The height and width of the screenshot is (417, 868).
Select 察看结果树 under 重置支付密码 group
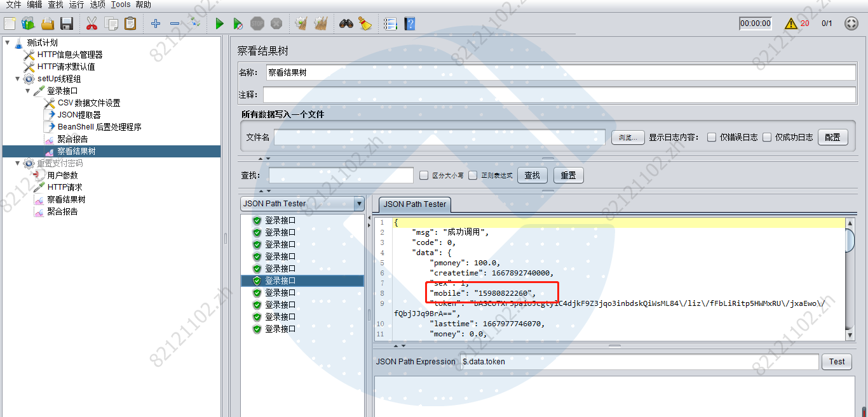click(66, 199)
